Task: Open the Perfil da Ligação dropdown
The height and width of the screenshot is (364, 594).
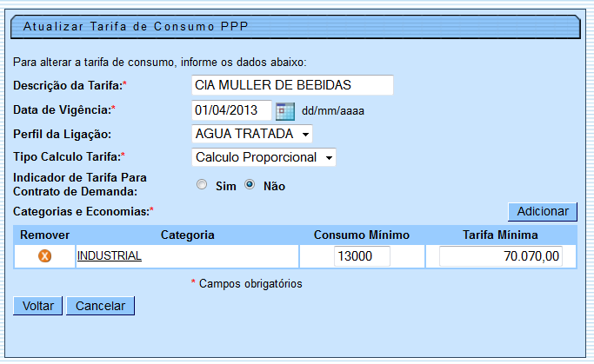Action: click(251, 134)
